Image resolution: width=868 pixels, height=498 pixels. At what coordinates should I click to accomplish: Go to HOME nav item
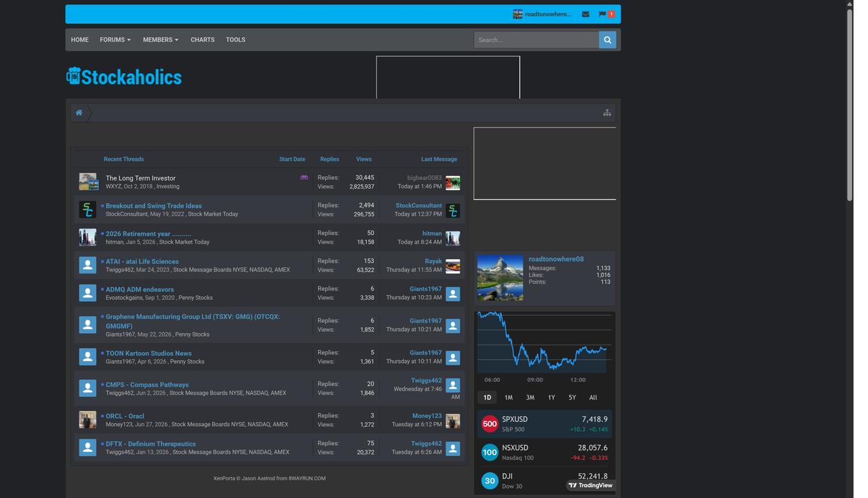coord(80,40)
